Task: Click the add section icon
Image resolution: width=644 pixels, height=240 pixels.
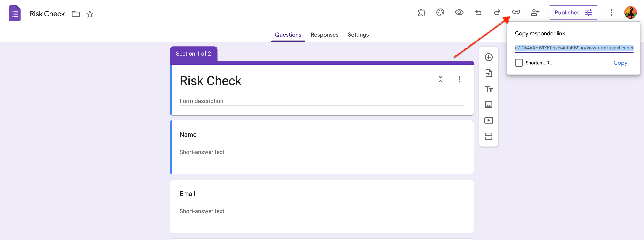Action: click(489, 136)
